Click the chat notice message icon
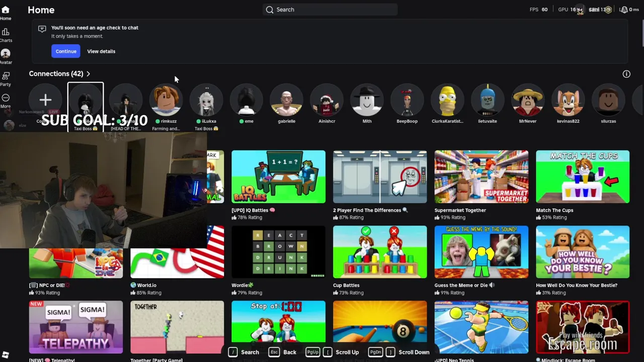The width and height of the screenshot is (644, 362). (42, 29)
